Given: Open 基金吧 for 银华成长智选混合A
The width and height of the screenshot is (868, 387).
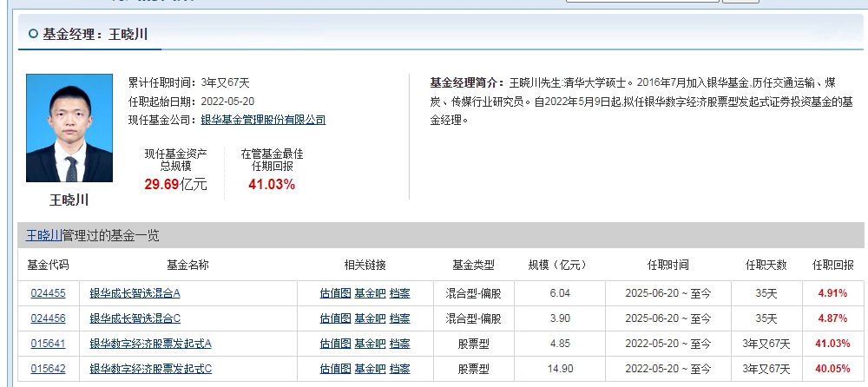Looking at the screenshot, I should coord(370,293).
